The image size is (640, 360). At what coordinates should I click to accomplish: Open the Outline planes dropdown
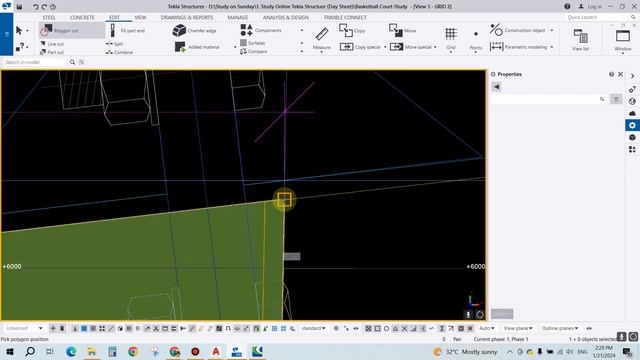point(560,328)
